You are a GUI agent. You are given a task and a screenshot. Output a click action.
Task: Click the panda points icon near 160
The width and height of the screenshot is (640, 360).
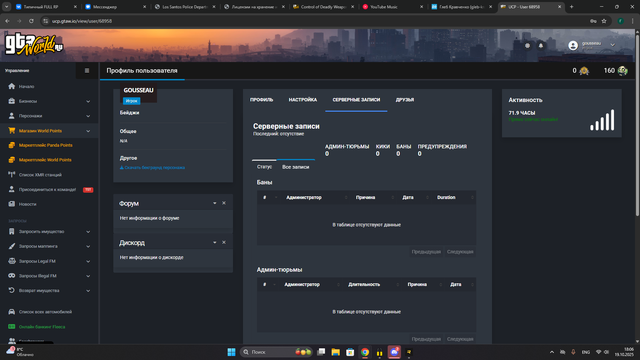pos(622,71)
